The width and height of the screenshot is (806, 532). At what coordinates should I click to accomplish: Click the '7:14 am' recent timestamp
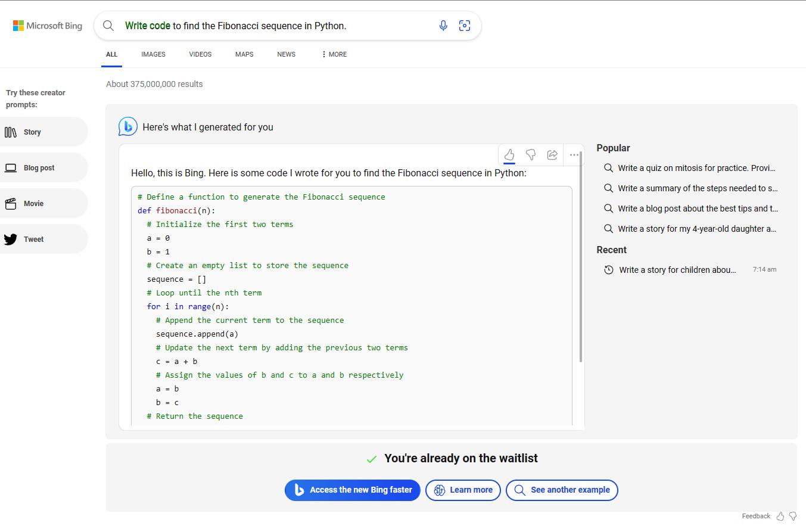(764, 269)
